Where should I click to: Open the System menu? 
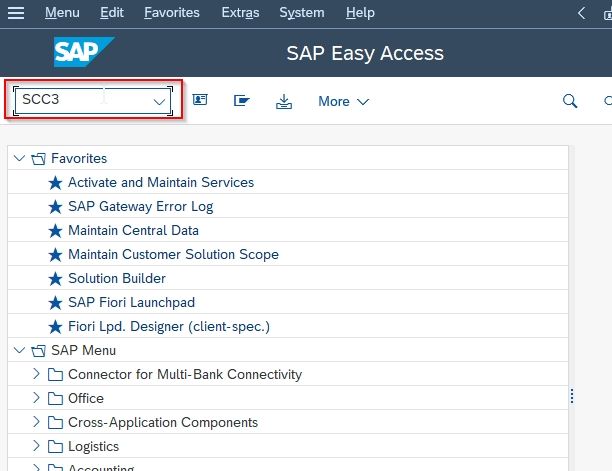pos(302,13)
